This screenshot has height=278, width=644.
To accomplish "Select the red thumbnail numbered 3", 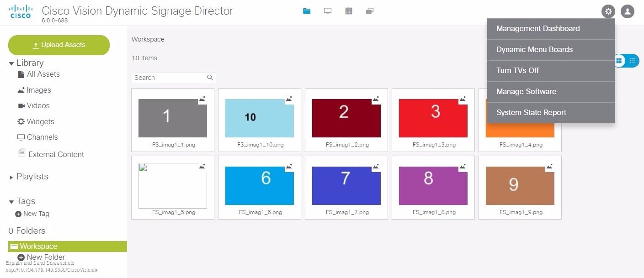I will click(433, 118).
